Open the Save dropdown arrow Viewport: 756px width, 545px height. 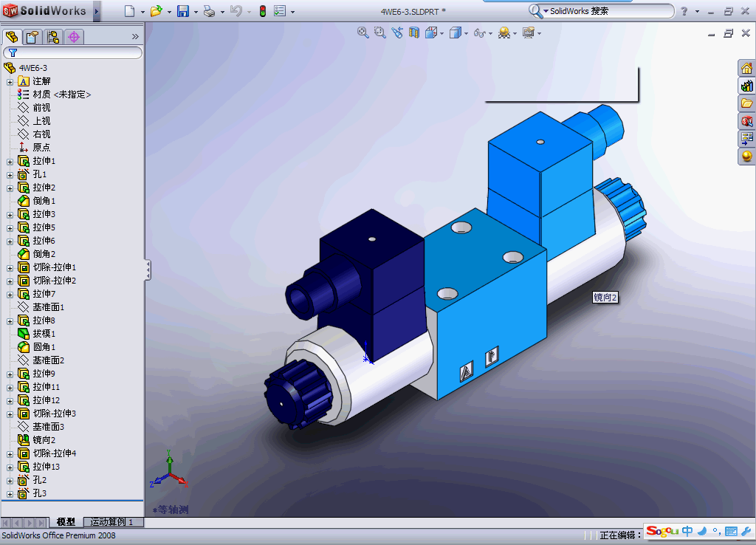[x=196, y=12]
